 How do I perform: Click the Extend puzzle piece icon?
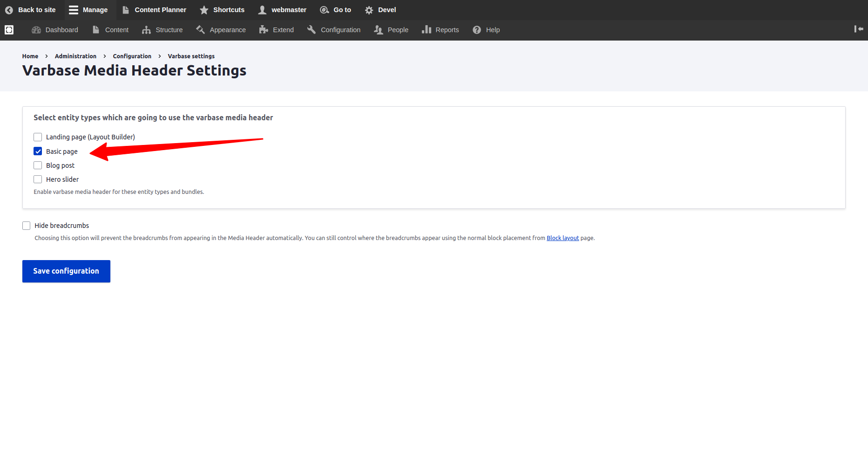click(264, 30)
